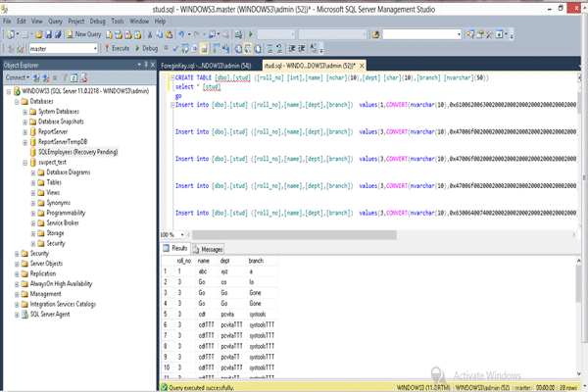Image resolution: width=588 pixels, height=392 pixels.
Task: Click the Save floppy disk icon
Action: [48, 34]
